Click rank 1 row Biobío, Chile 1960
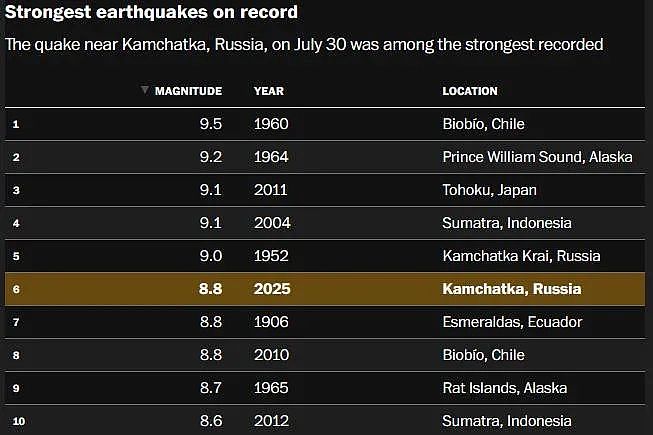Screen dimensions: 653x435 point(325,124)
